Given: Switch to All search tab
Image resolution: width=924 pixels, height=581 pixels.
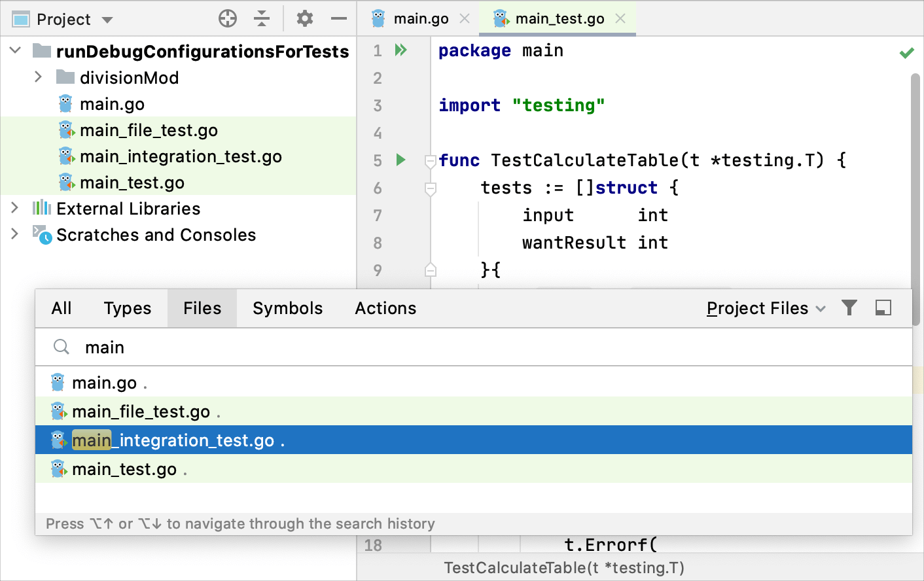Looking at the screenshot, I should [x=62, y=308].
